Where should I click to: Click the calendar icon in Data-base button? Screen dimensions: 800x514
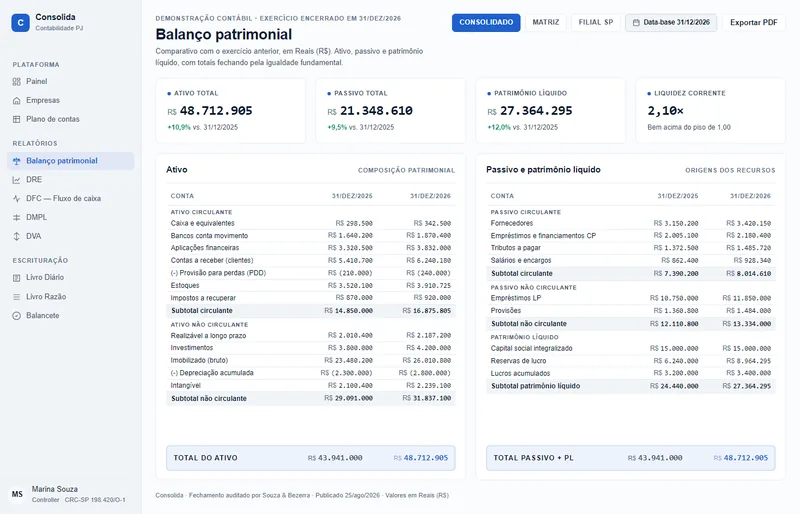pos(636,22)
